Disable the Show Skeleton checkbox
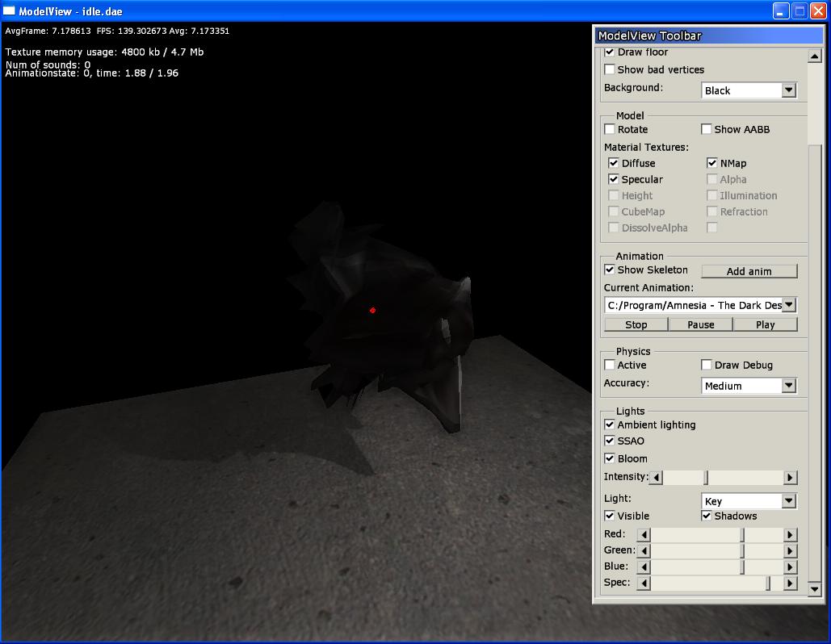 [610, 270]
